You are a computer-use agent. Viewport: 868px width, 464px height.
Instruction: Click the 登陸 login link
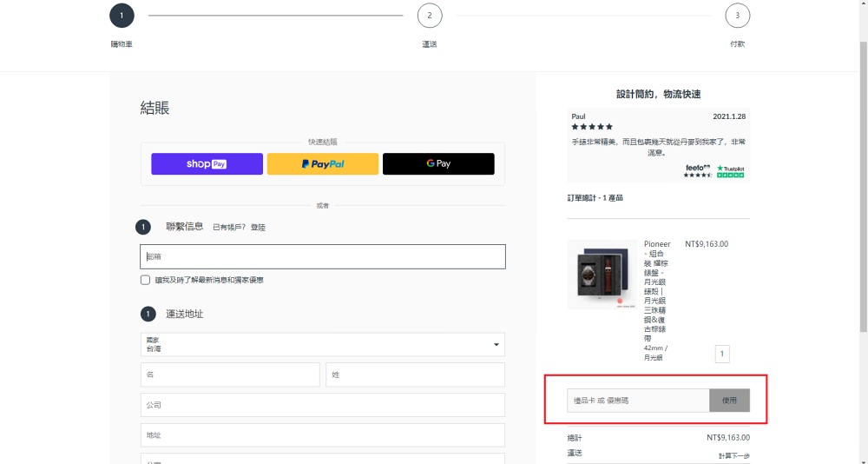[258, 228]
